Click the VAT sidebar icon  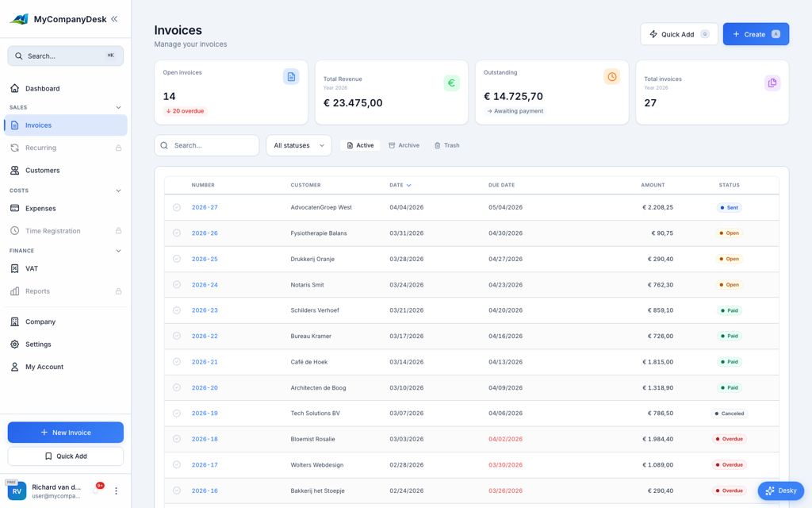(x=17, y=268)
